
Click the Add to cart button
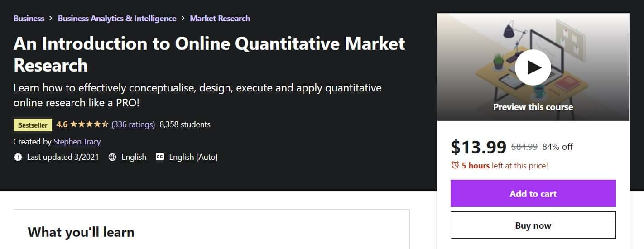tap(533, 193)
